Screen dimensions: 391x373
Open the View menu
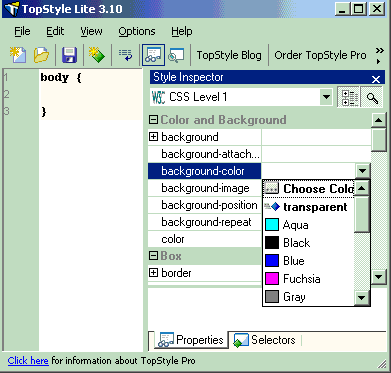click(x=91, y=31)
